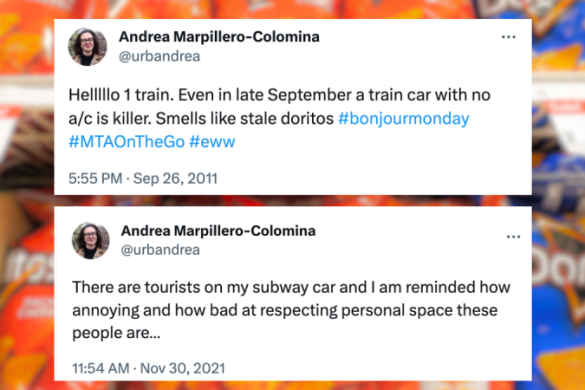Screen dimensions: 585x390
Task: Open the #MTAOnTheGo hashtag
Action: click(x=126, y=142)
